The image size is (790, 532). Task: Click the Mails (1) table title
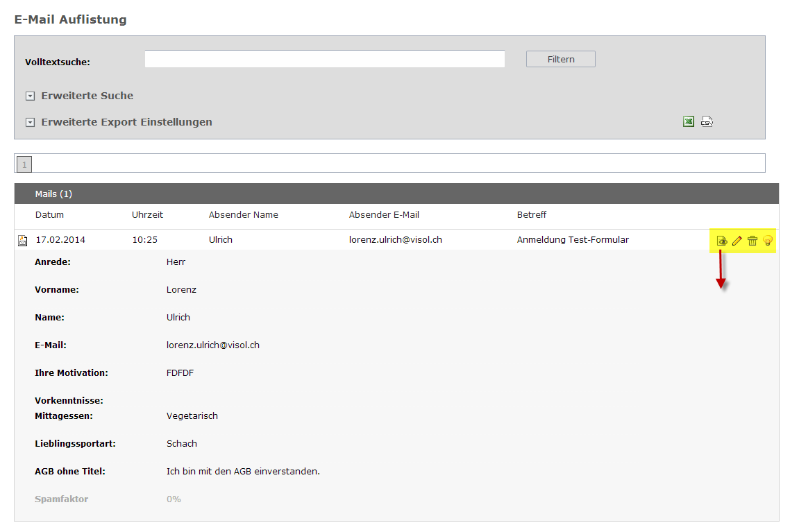click(53, 194)
